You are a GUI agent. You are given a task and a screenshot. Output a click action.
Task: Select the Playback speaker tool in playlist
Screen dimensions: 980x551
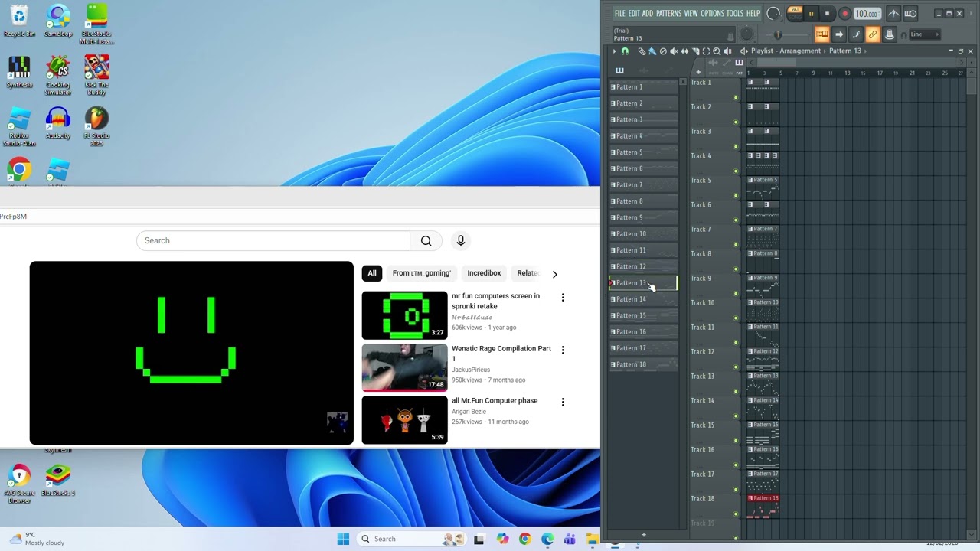point(727,51)
